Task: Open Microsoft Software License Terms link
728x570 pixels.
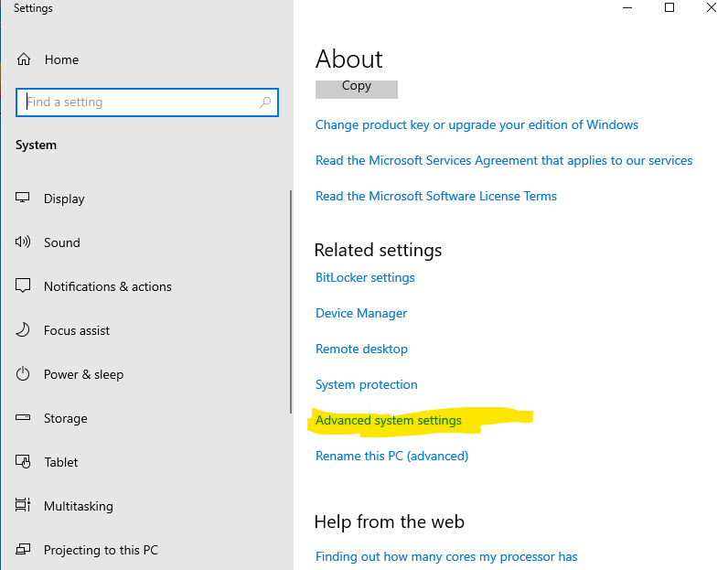Action: [436, 196]
